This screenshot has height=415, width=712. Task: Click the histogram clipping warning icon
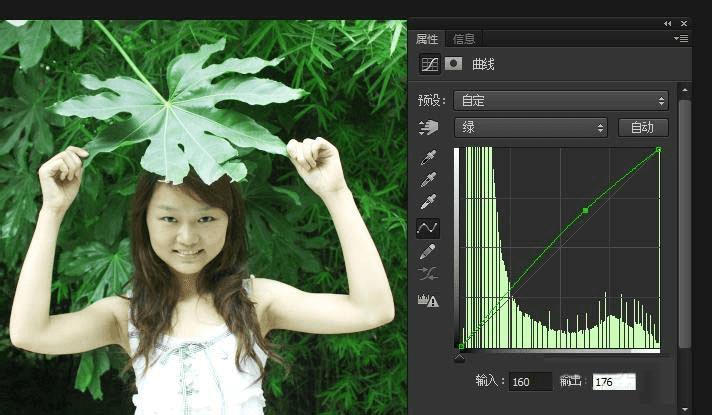pos(428,300)
